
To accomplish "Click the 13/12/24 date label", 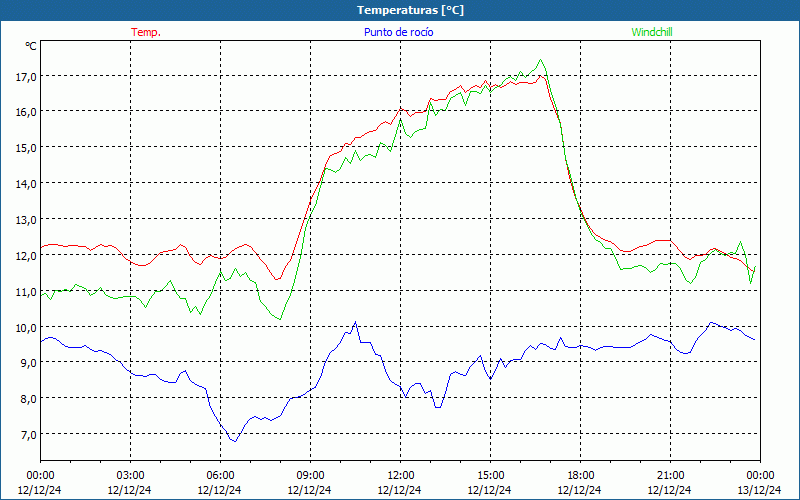I will pos(759,490).
